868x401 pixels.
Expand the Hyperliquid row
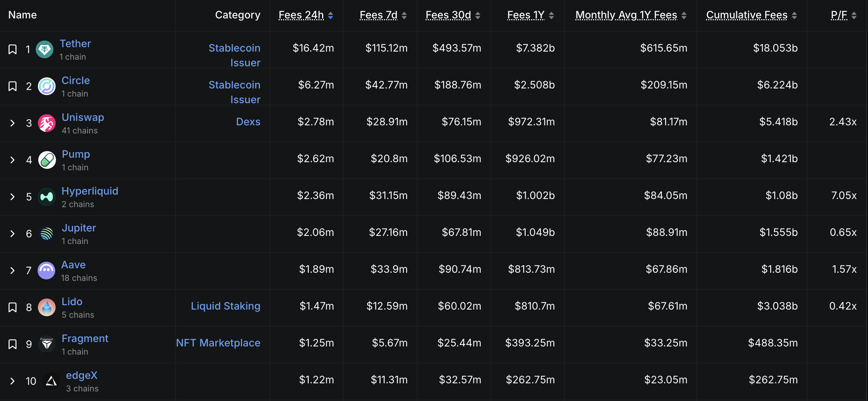(x=13, y=197)
